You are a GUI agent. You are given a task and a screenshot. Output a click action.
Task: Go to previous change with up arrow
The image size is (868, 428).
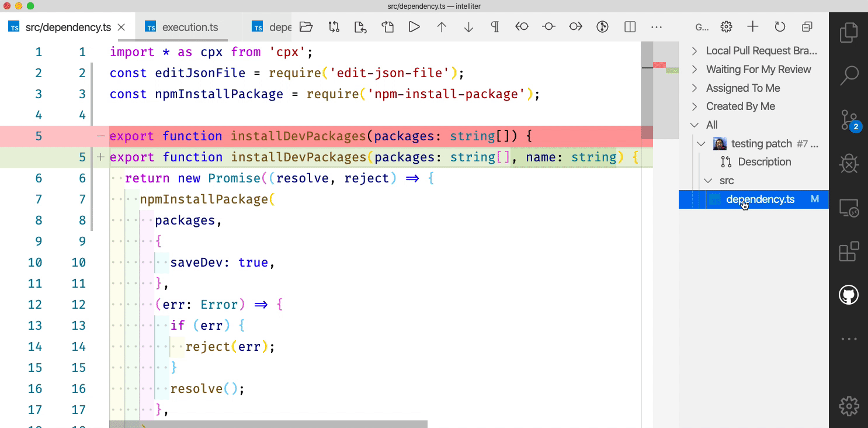pos(442,27)
